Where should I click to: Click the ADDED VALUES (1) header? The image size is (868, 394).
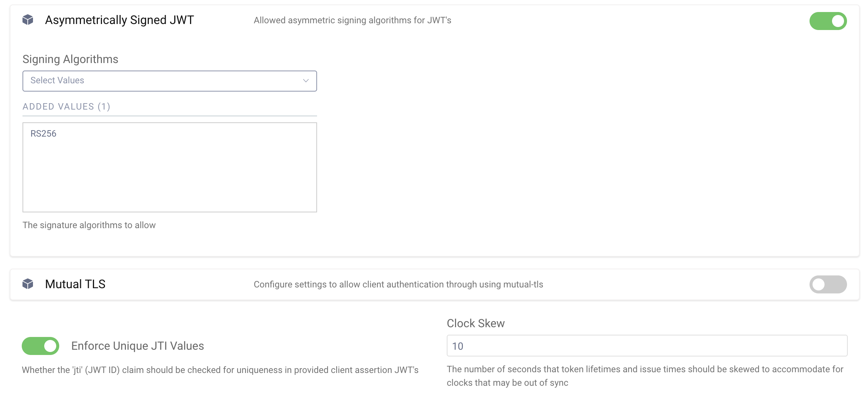(x=67, y=106)
